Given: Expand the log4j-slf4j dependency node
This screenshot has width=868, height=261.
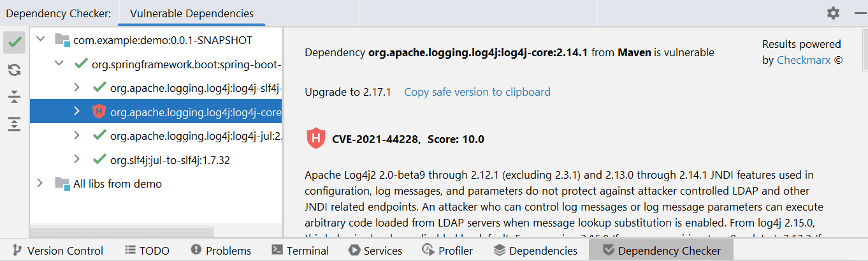Looking at the screenshot, I should coord(77,87).
